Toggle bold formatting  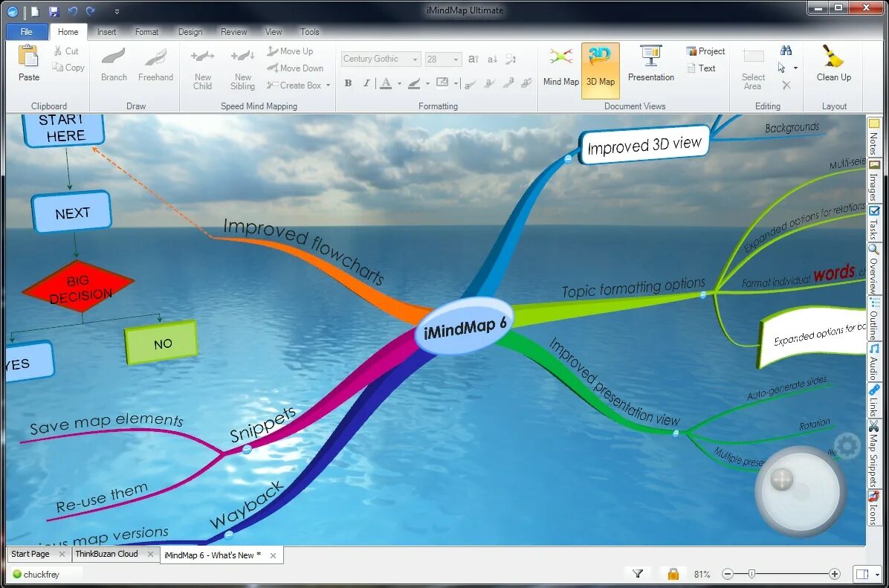348,83
